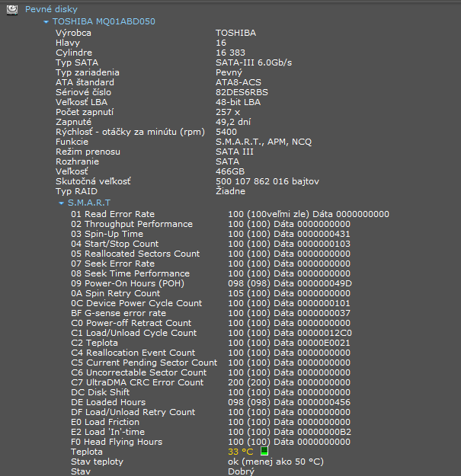Click the Rozhranie row label
The height and width of the screenshot is (476, 461).
click(77, 161)
